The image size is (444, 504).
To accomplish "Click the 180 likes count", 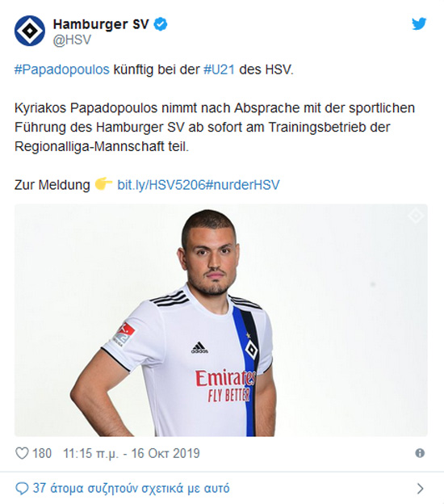I will (x=42, y=454).
